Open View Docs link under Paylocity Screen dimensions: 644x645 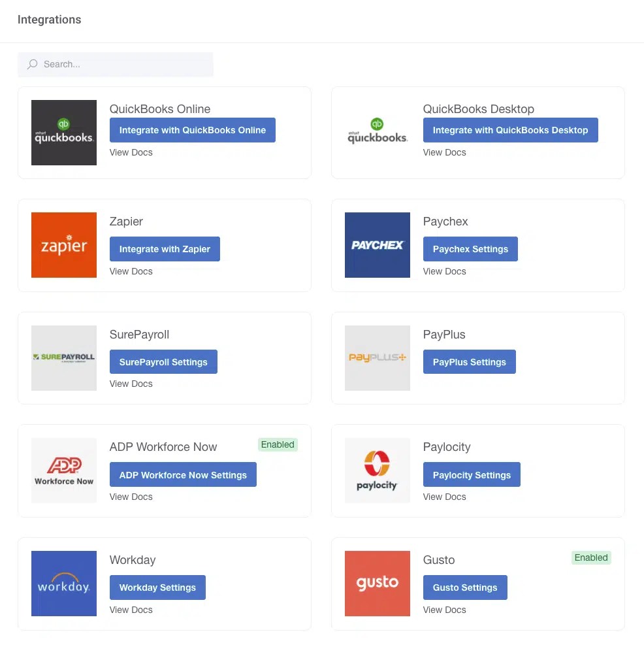pyautogui.click(x=445, y=497)
